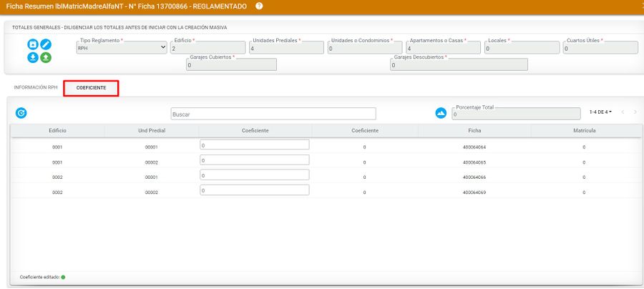The image size is (644, 289).
Task: Click the blue download arrow icon
Action: (33, 57)
